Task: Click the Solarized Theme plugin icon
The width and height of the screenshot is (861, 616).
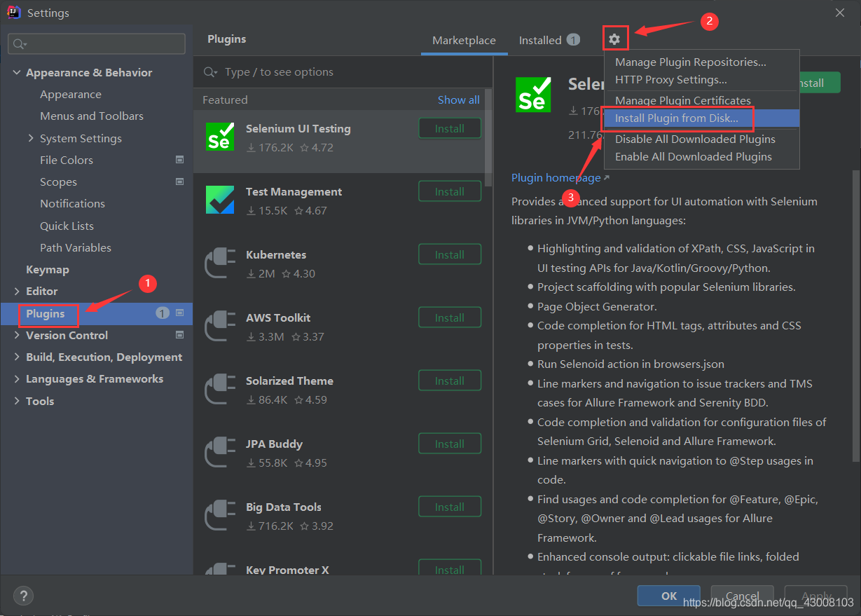Action: pos(220,390)
